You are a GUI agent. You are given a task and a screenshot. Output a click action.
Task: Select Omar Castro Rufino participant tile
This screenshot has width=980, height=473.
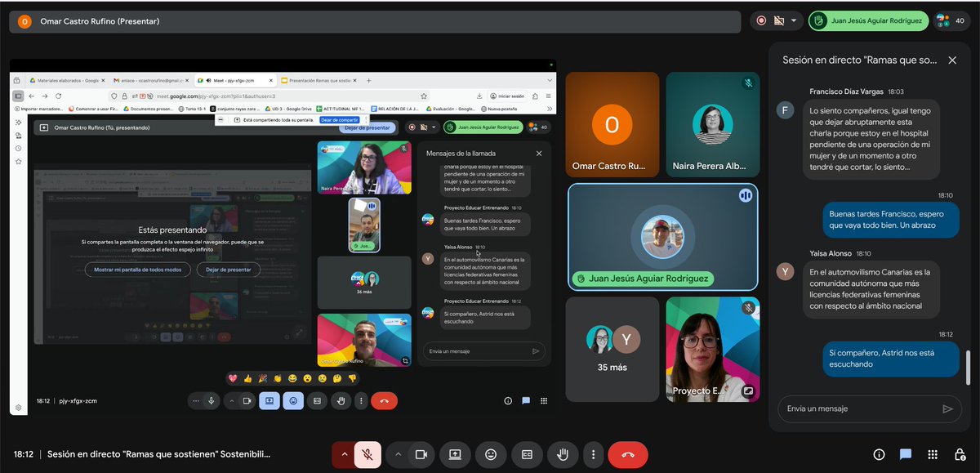(612, 124)
